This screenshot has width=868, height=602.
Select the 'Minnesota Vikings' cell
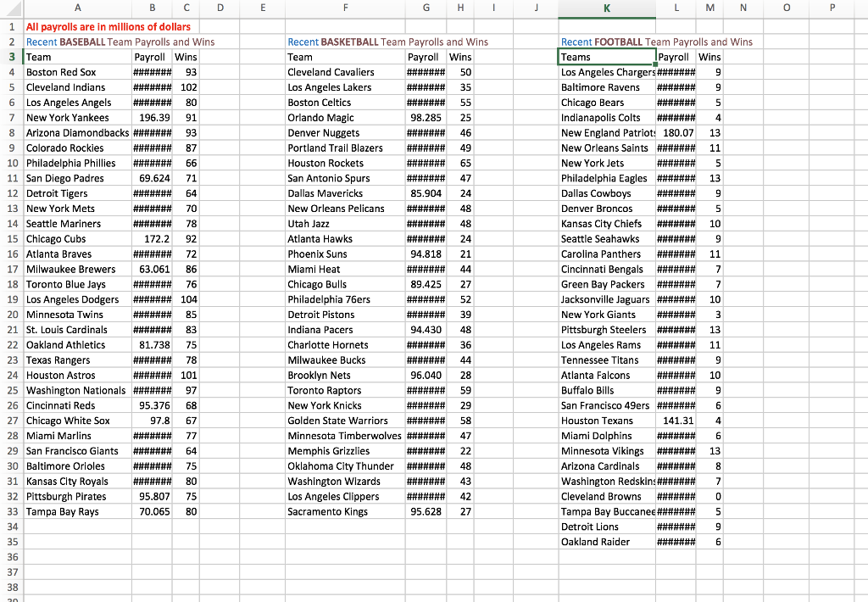(607, 451)
